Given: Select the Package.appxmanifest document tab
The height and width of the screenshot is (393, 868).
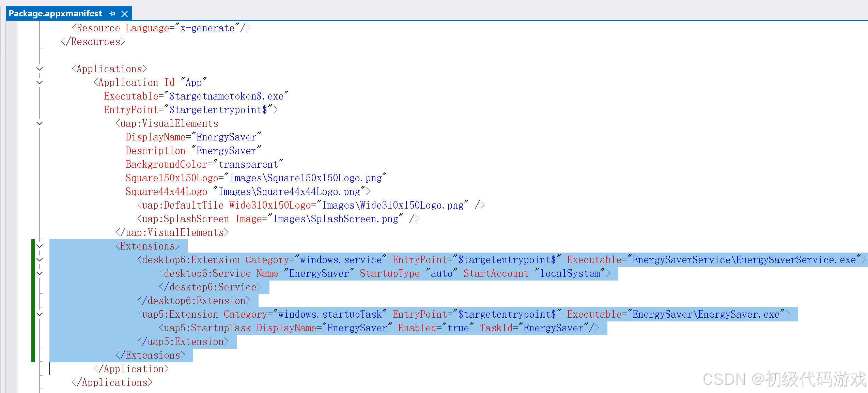Looking at the screenshot, I should (55, 14).
